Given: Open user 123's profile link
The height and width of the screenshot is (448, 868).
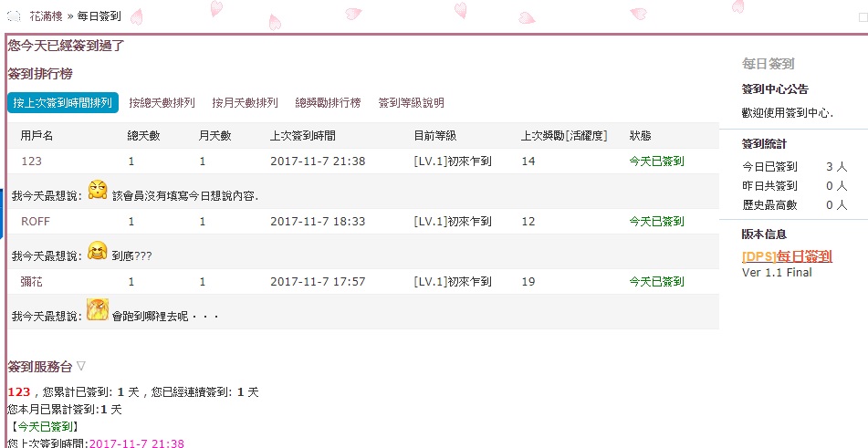Looking at the screenshot, I should (x=32, y=161).
